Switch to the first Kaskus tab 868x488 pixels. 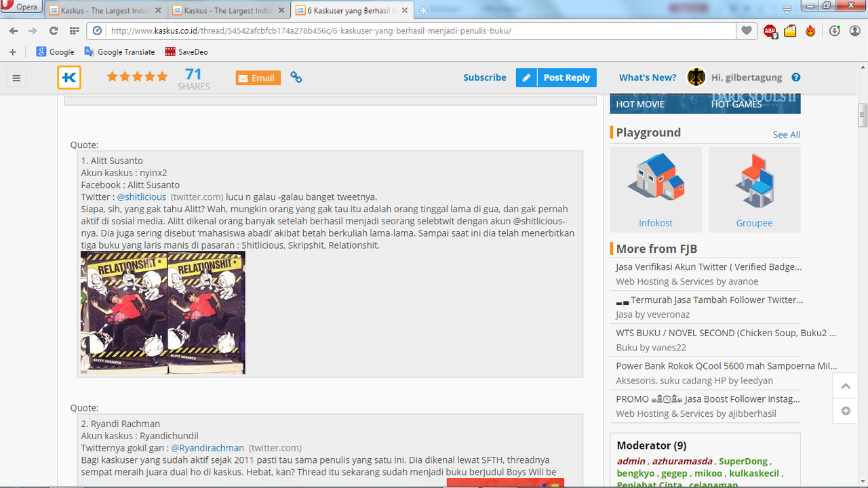pyautogui.click(x=106, y=10)
